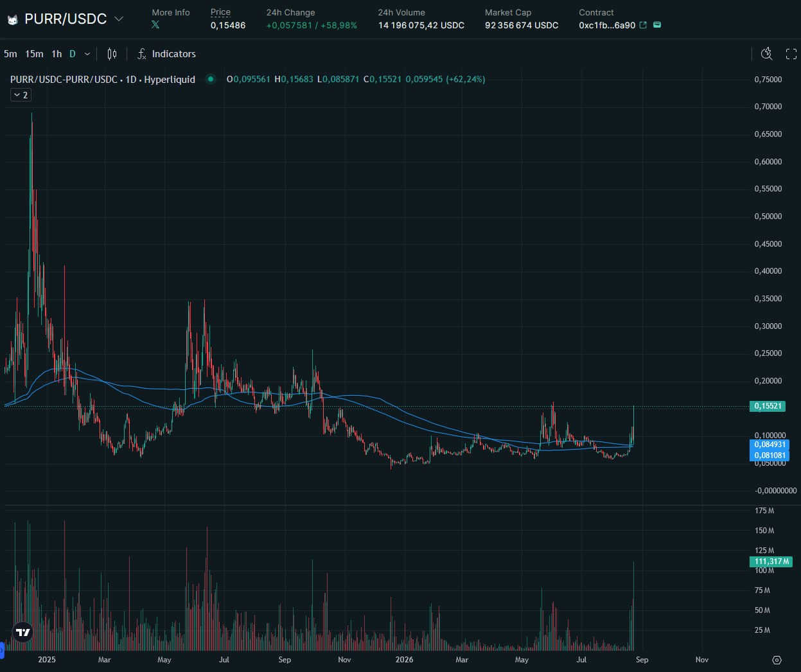
Task: Click the green market status dot
Action: [210, 79]
